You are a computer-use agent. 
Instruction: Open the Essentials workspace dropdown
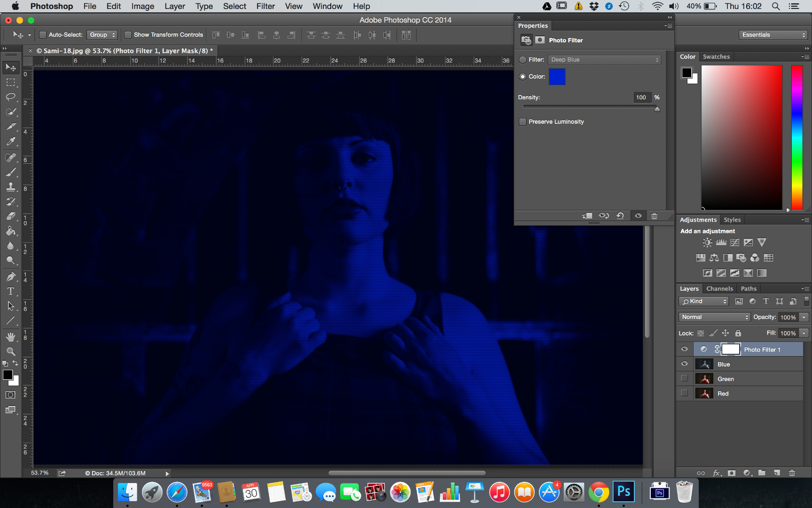772,35
